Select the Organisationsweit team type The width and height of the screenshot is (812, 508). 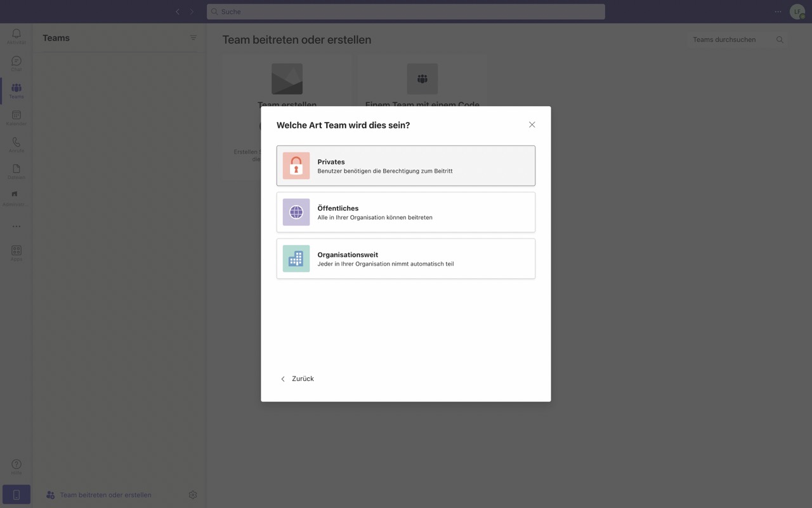click(x=405, y=258)
